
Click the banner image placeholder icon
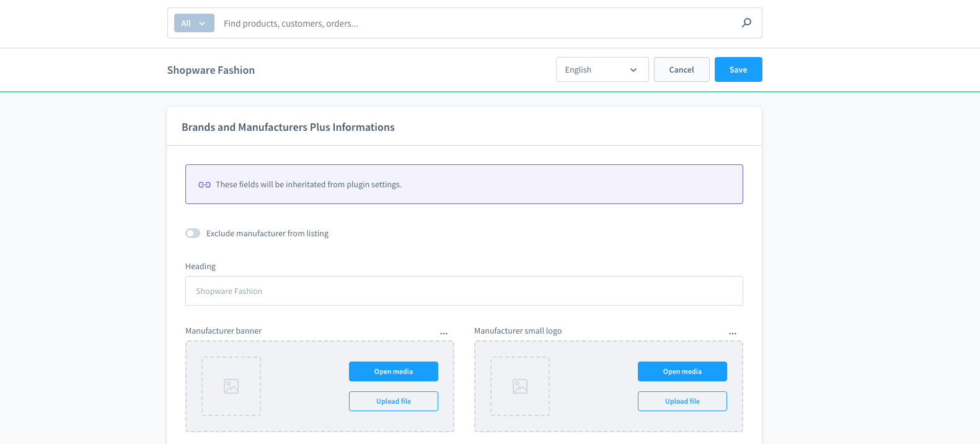[231, 386]
